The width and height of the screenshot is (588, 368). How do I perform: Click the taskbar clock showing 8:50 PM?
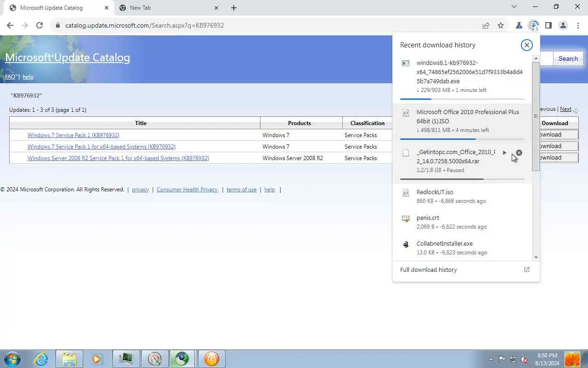[x=547, y=359]
